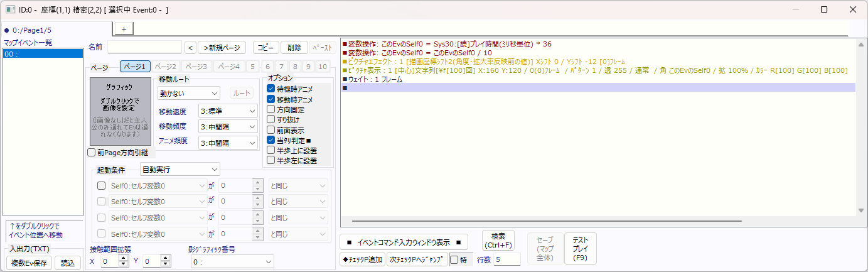Viewport: 868px width, 272px height.
Task: Click イベントコマンド入力ウィンドウ表示 button
Action: pyautogui.click(x=404, y=242)
